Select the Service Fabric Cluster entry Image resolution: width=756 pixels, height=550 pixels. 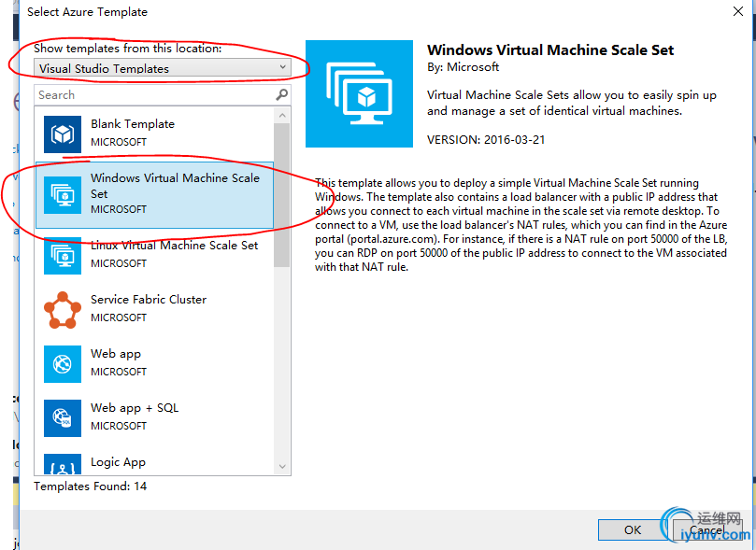(x=155, y=310)
